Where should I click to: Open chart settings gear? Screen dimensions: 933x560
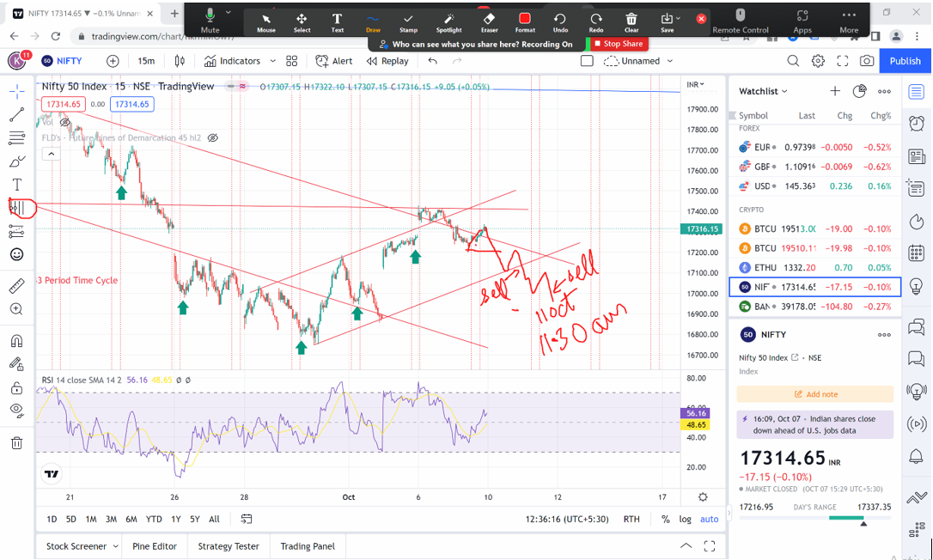point(818,61)
